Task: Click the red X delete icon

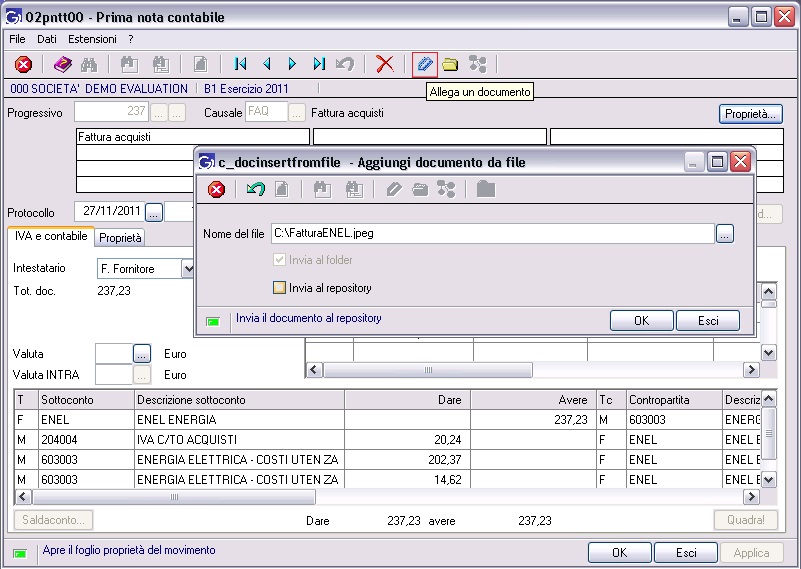Action: coord(385,64)
